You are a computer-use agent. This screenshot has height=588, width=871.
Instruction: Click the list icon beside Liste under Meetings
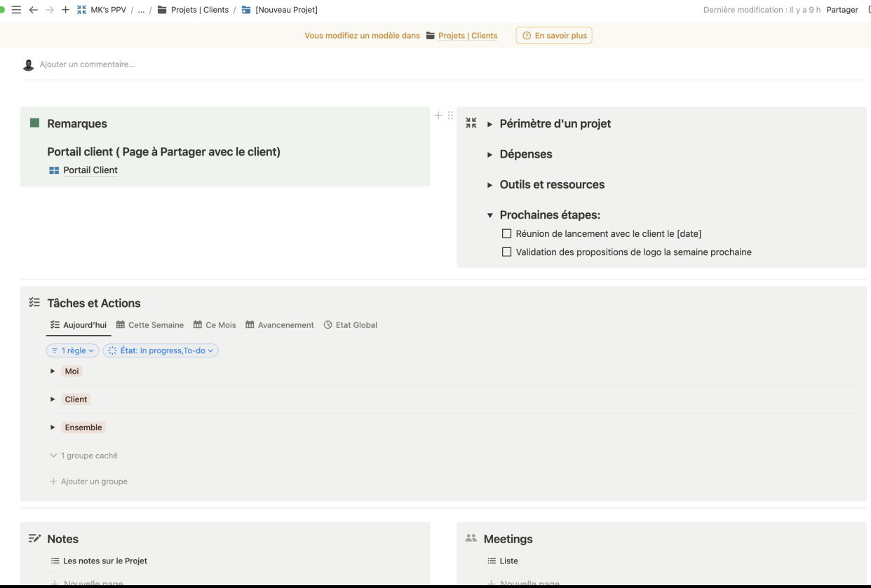click(x=489, y=561)
